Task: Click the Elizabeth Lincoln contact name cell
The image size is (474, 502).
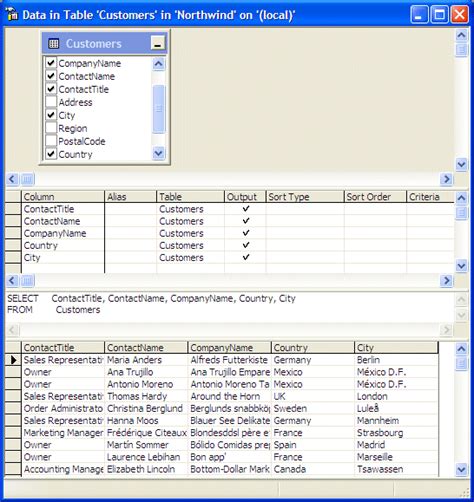Action: click(146, 469)
